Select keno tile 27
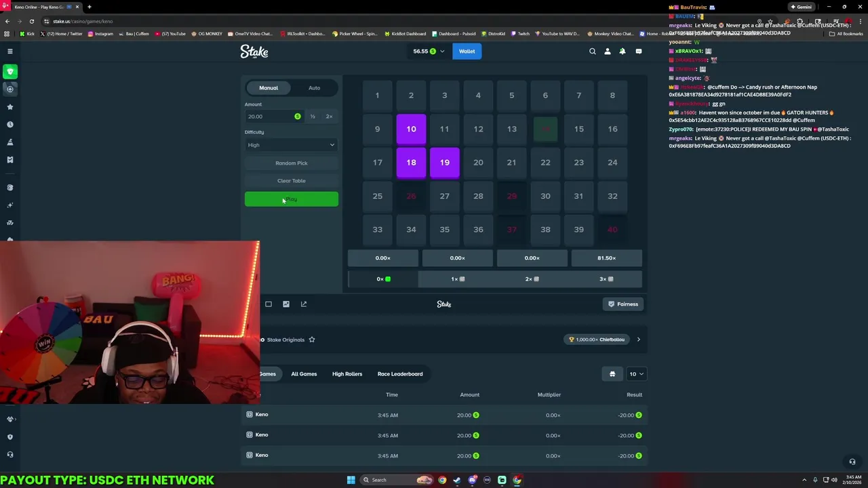Image resolution: width=868 pixels, height=488 pixels. pyautogui.click(x=445, y=196)
